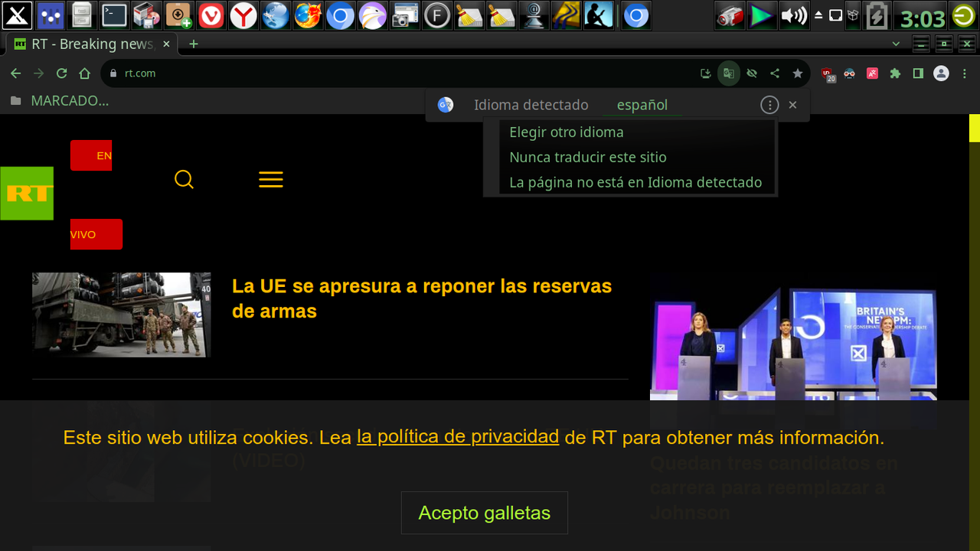Open the MARCADO... bookmarks folder

tap(59, 100)
